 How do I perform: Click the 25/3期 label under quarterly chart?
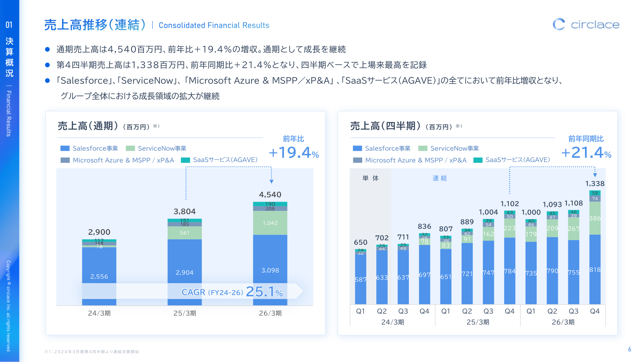point(478,322)
